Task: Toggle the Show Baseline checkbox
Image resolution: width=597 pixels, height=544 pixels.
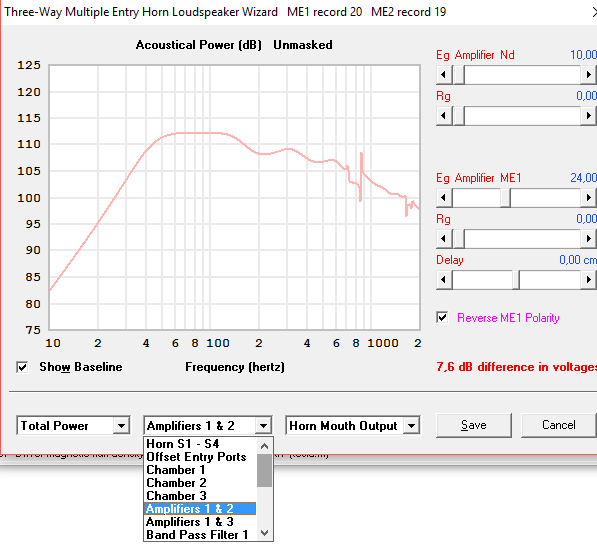Action: click(x=22, y=367)
